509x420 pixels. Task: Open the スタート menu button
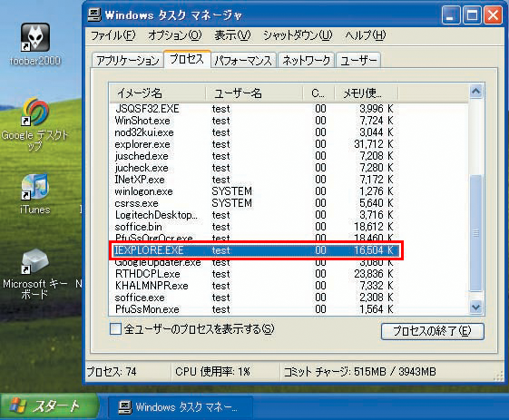coord(49,406)
